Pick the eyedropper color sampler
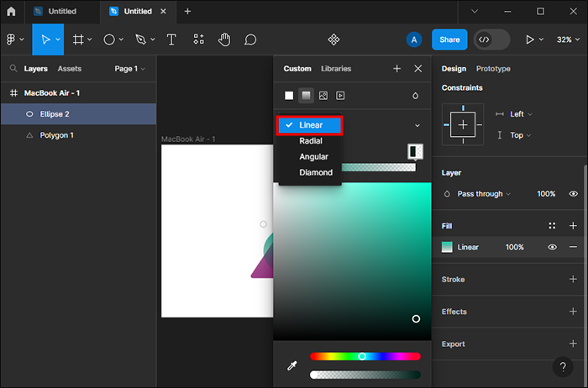 (x=291, y=365)
